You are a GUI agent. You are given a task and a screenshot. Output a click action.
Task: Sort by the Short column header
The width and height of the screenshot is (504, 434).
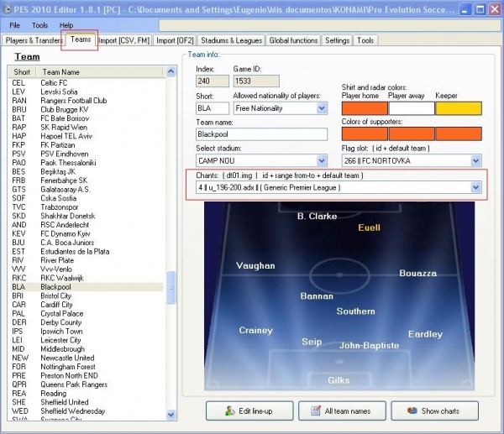22,72
